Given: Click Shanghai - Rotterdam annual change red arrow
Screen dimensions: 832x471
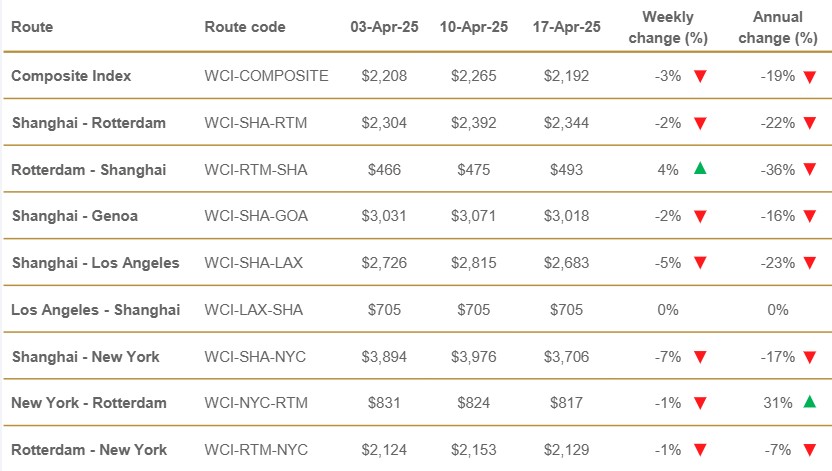Looking at the screenshot, I should (x=808, y=123).
